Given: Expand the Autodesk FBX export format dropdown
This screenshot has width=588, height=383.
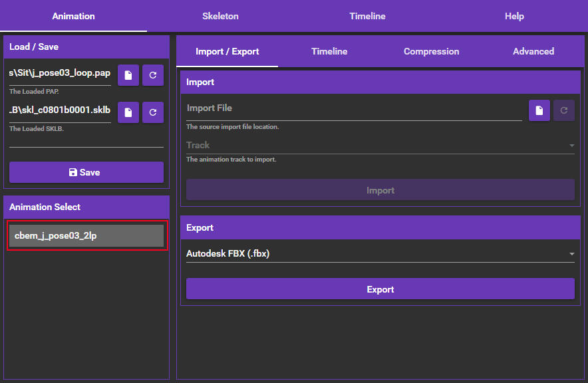Looking at the screenshot, I should 380,253.
